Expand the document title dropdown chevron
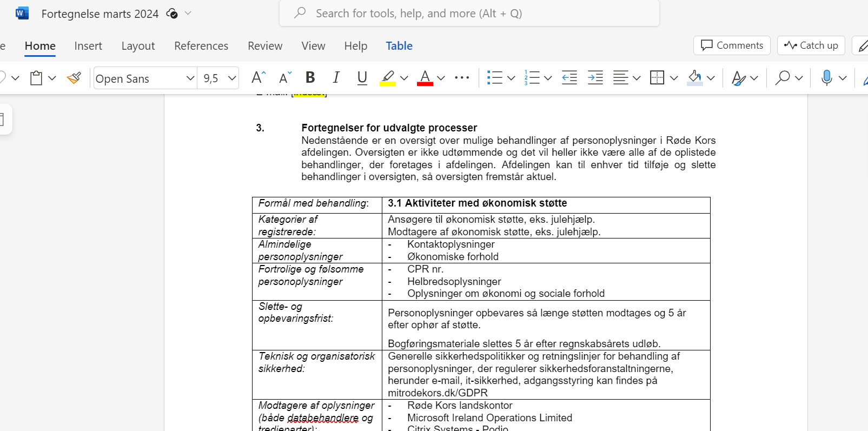 pyautogui.click(x=188, y=13)
